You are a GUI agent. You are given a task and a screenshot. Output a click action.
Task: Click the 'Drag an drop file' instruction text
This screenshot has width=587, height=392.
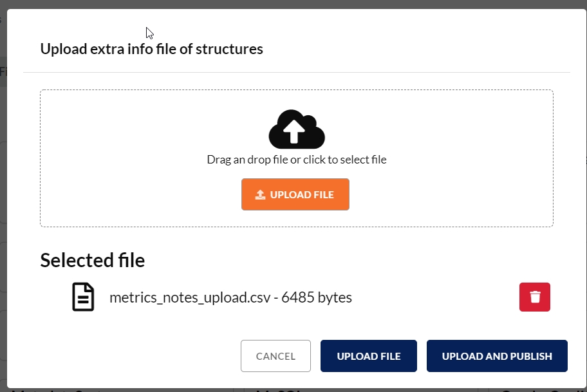click(x=296, y=160)
